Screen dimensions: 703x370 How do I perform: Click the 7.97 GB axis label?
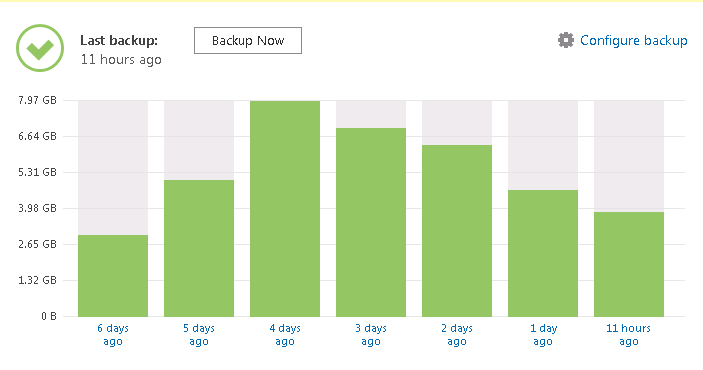pyautogui.click(x=37, y=100)
